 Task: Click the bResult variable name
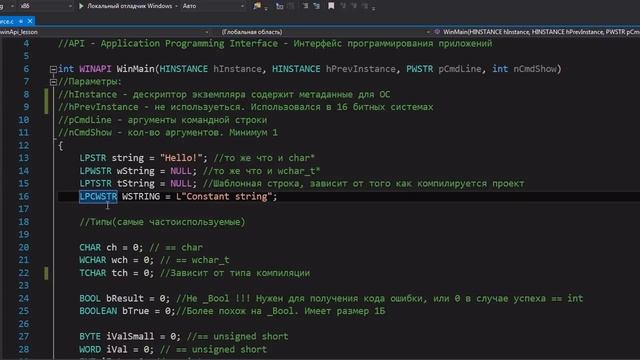(125, 298)
